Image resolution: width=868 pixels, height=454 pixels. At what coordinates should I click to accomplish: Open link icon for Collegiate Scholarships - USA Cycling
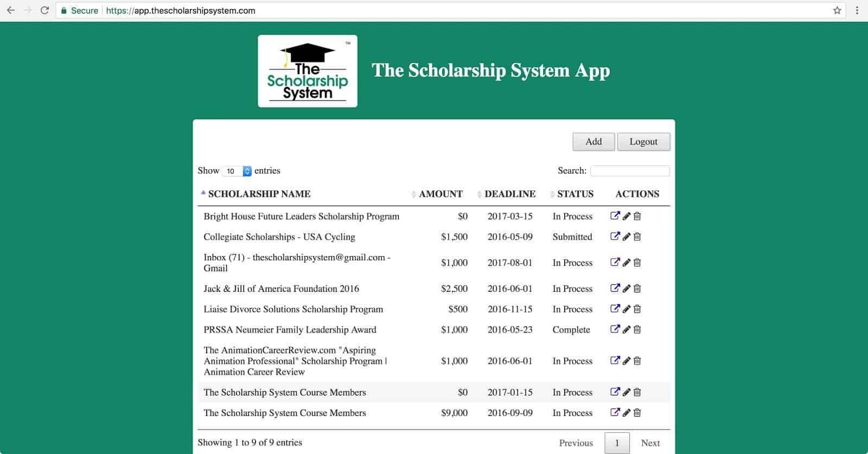pyautogui.click(x=615, y=236)
